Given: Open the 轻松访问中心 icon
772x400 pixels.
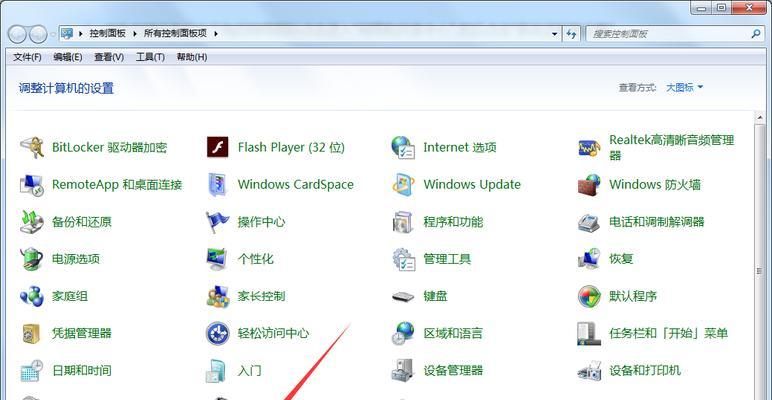Looking at the screenshot, I should [x=218, y=333].
